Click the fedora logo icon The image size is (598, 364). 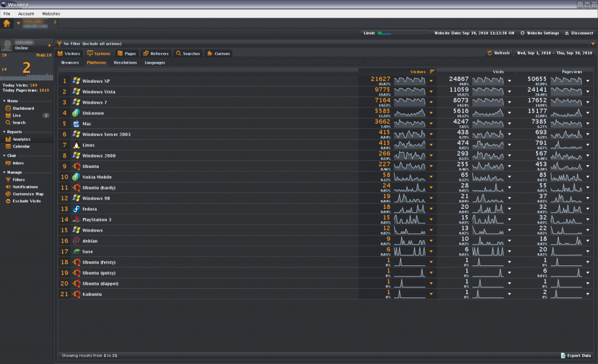tap(77, 209)
